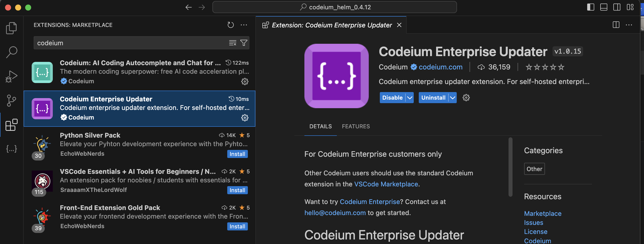Refresh the extensions marketplace list
The width and height of the screenshot is (644, 244).
click(231, 25)
